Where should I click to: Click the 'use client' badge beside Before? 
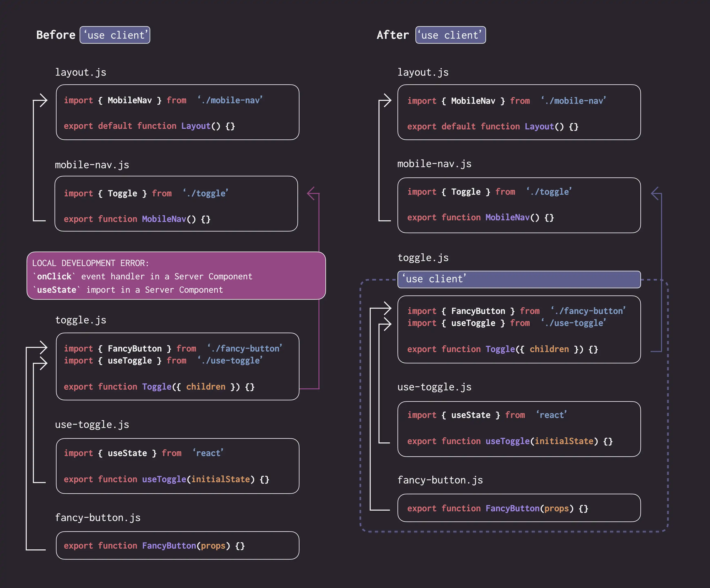pyautogui.click(x=115, y=35)
